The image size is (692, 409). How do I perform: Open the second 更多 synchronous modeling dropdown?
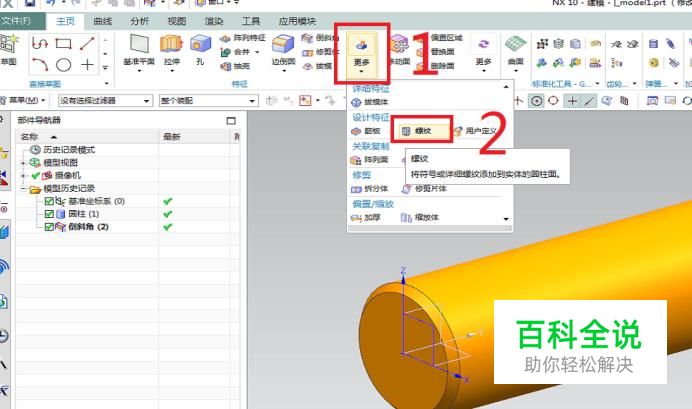point(484,53)
